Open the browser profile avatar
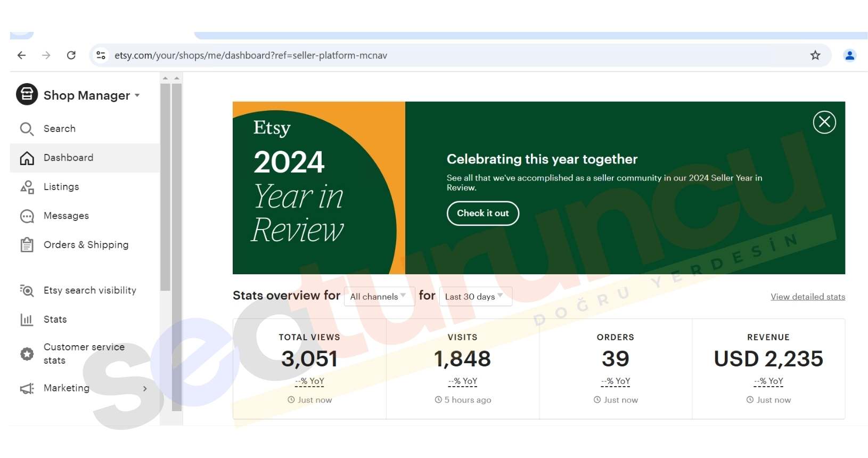The image size is (868, 458). pyautogui.click(x=850, y=55)
